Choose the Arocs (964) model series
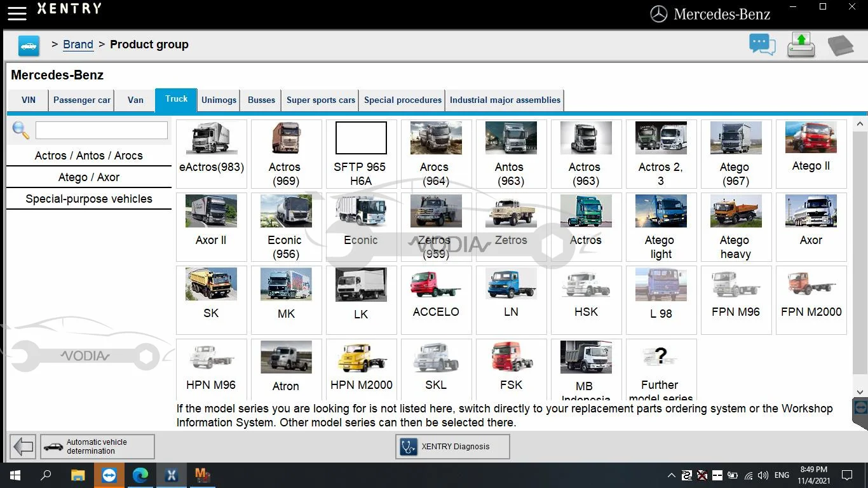868x488 pixels. point(436,154)
